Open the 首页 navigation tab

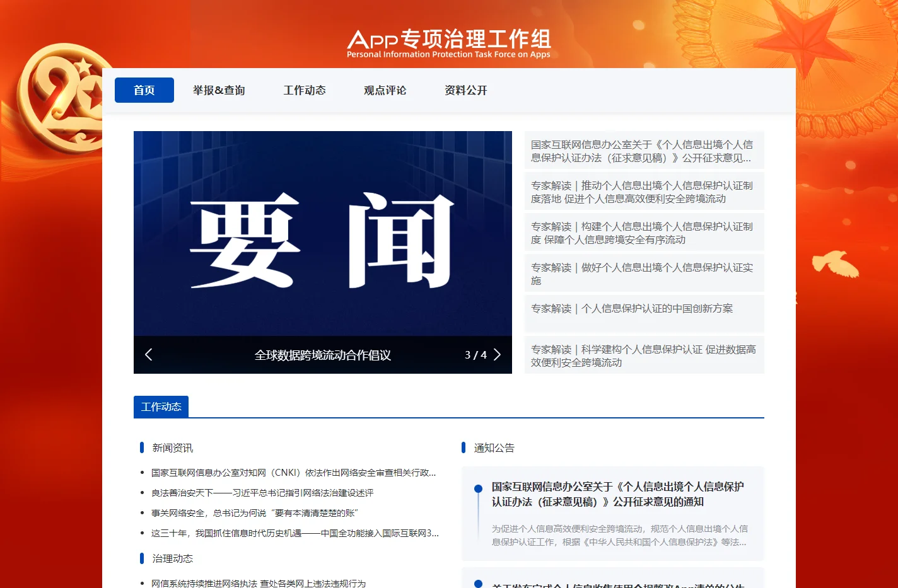point(144,90)
